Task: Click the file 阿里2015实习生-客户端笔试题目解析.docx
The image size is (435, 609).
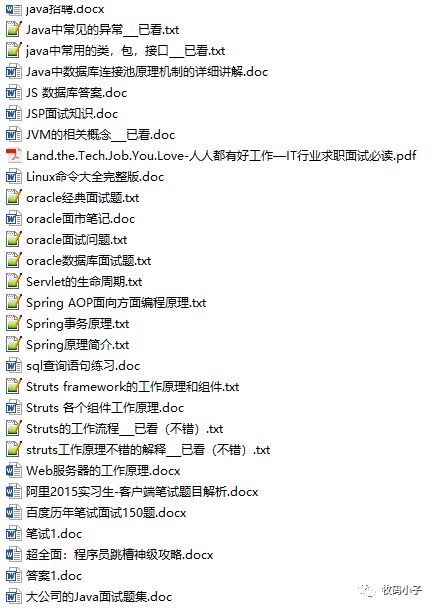Action: point(142,492)
